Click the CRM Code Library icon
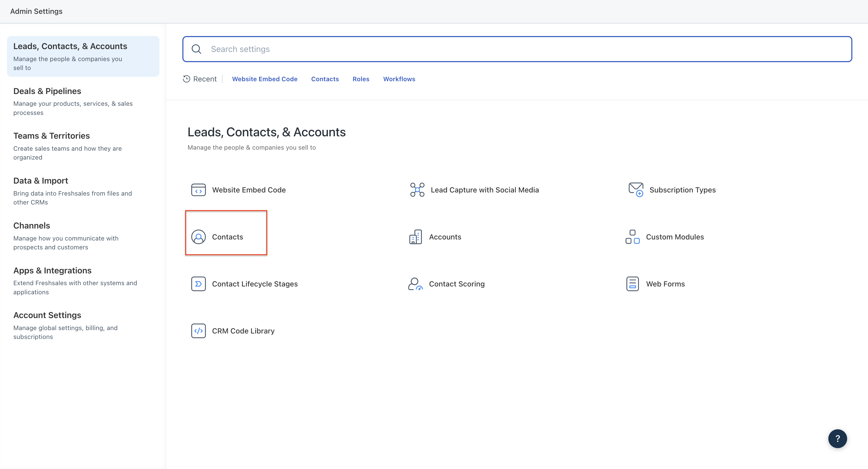Viewport: 868px width, 469px height. coord(198,331)
